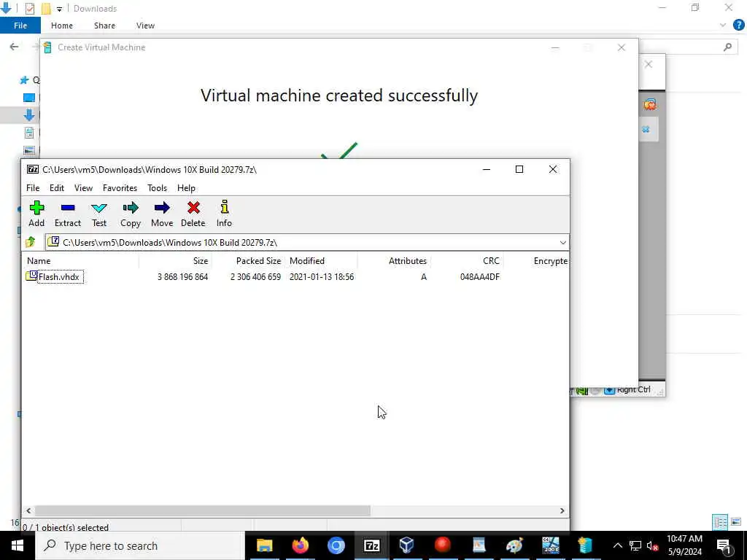
Task: Switch to the 7-Zip taskbar button
Action: click(x=371, y=545)
